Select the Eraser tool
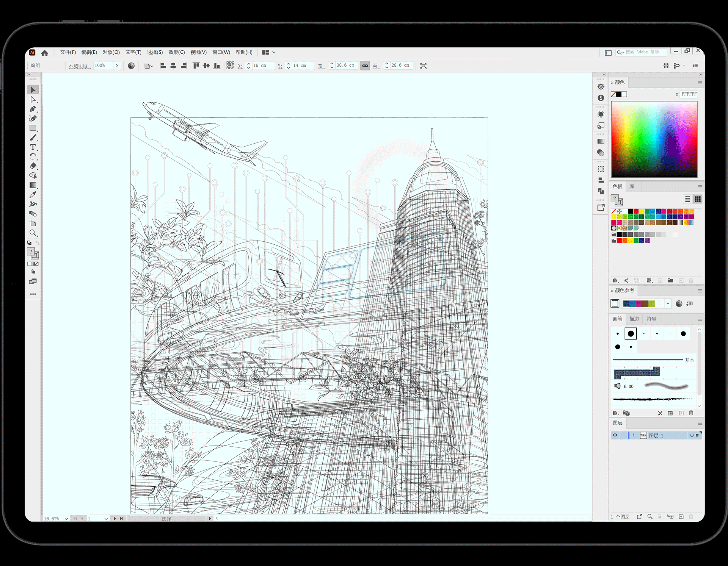The image size is (728, 566). [33, 166]
